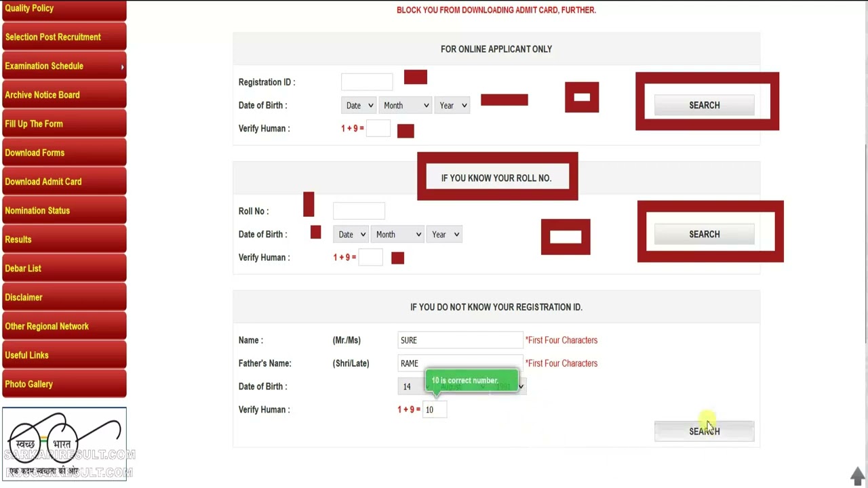
Task: Open Year dropdown in online applicant section
Action: point(452,105)
